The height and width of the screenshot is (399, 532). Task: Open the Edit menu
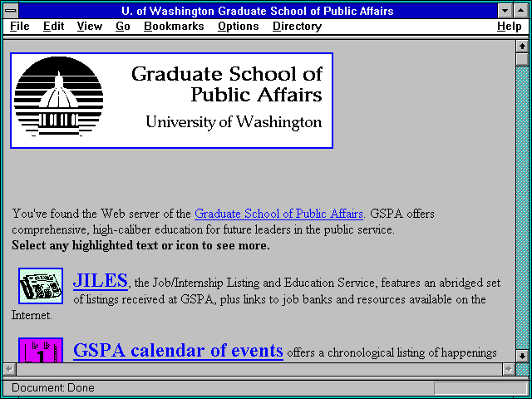[x=53, y=26]
